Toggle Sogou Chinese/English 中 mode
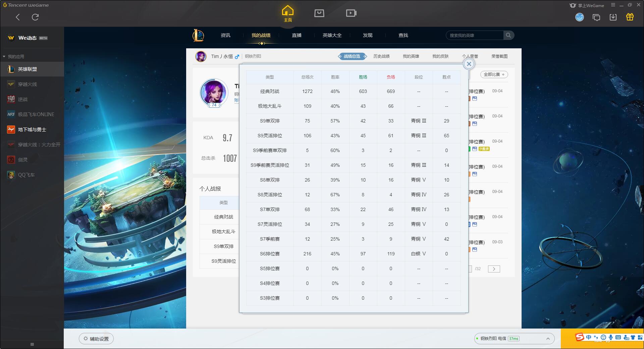The image size is (644, 349). click(589, 337)
